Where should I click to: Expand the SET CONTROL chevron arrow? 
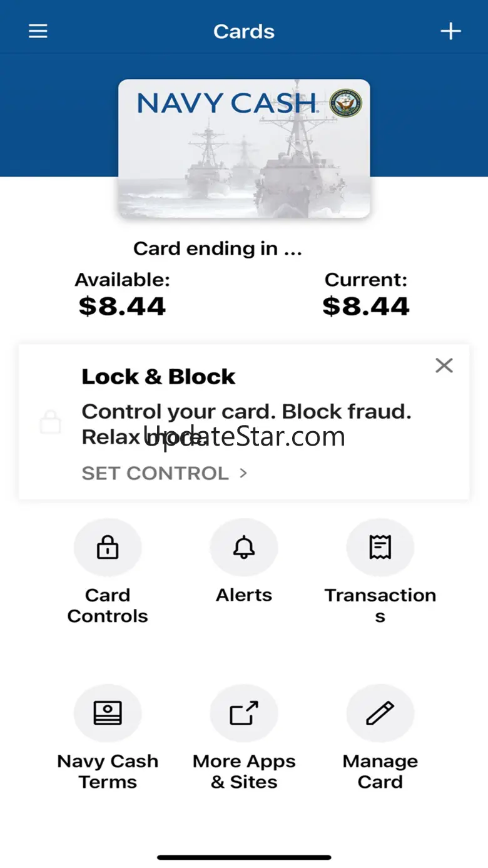243,473
